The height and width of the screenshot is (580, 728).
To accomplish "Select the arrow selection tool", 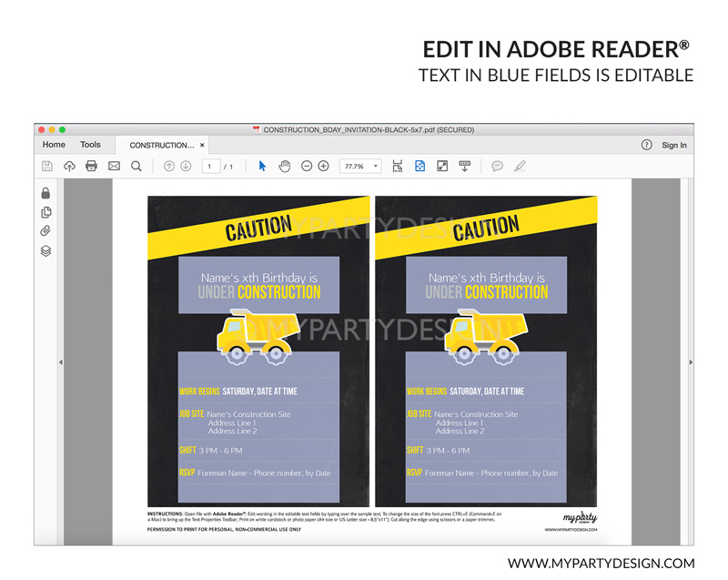I will tap(262, 167).
